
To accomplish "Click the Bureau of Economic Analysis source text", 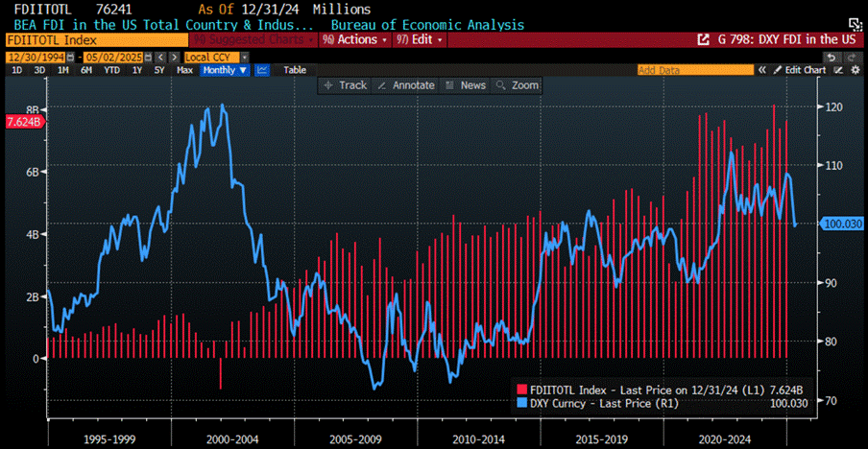I will [x=427, y=25].
